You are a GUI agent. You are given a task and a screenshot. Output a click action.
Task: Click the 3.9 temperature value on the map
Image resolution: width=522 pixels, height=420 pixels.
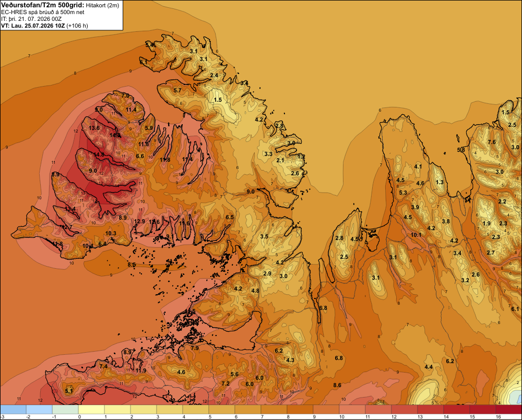click(415, 207)
